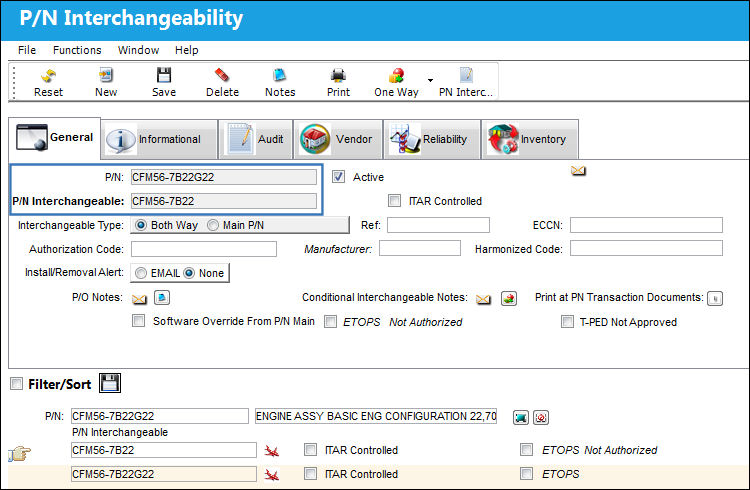Click the Harmonized Code field
750x490 pixels.
[x=646, y=248]
